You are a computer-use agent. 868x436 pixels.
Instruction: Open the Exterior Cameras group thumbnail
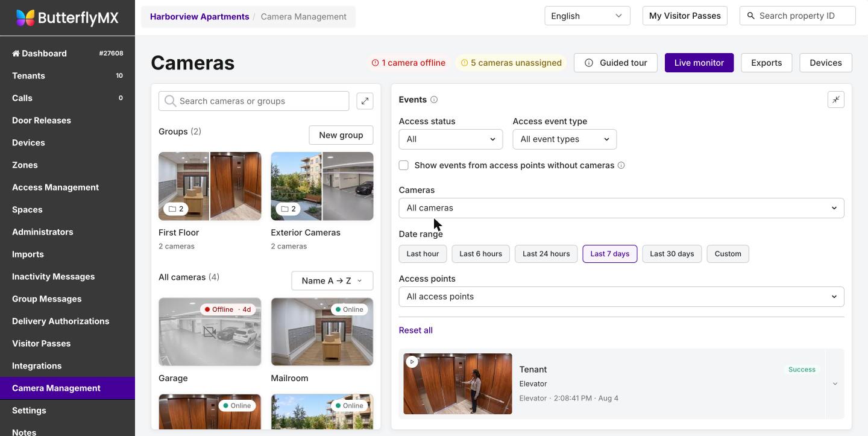(322, 186)
